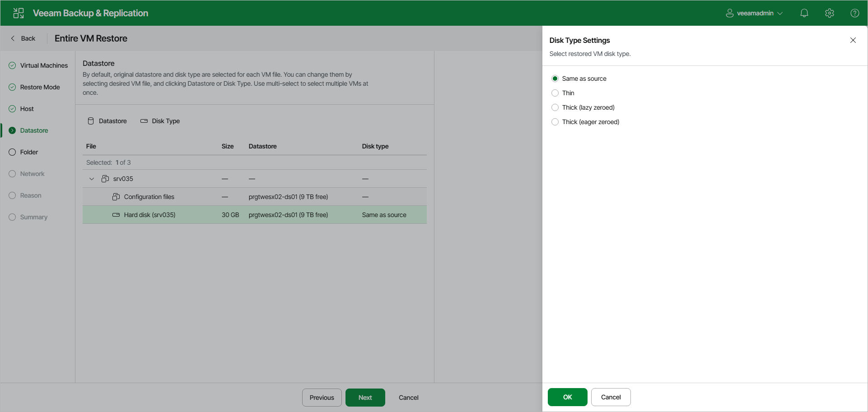Click the completed Host step indicator
Image resolution: width=868 pixels, height=412 pixels.
12,109
